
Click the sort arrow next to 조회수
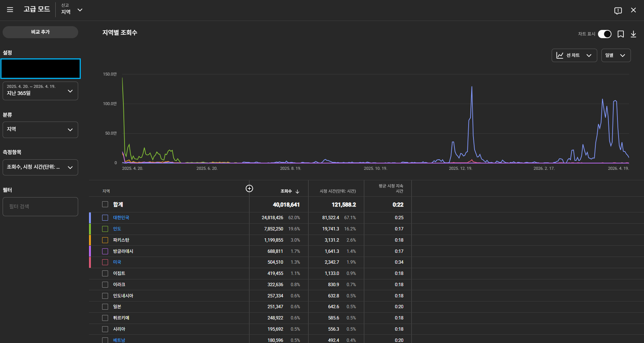[297, 192]
